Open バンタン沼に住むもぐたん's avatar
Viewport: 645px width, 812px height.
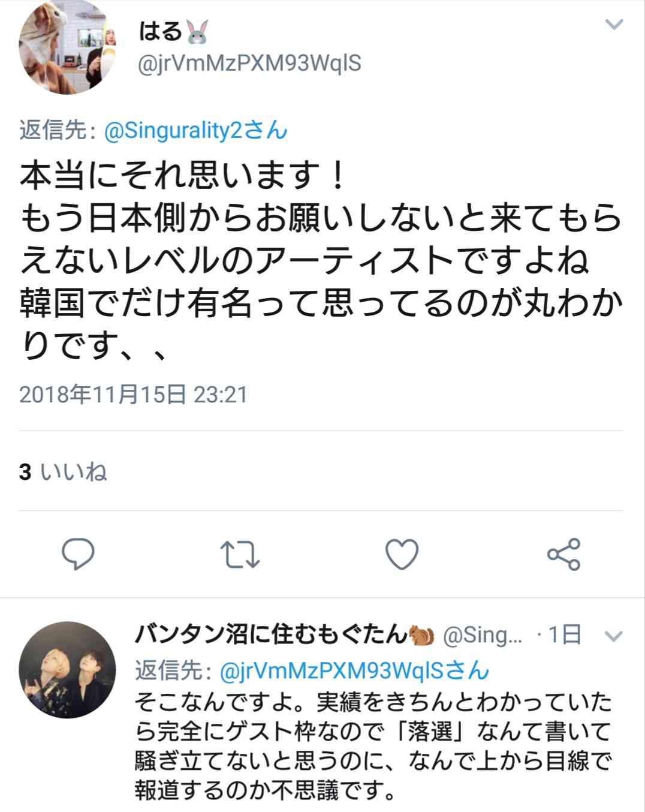pyautogui.click(x=68, y=670)
